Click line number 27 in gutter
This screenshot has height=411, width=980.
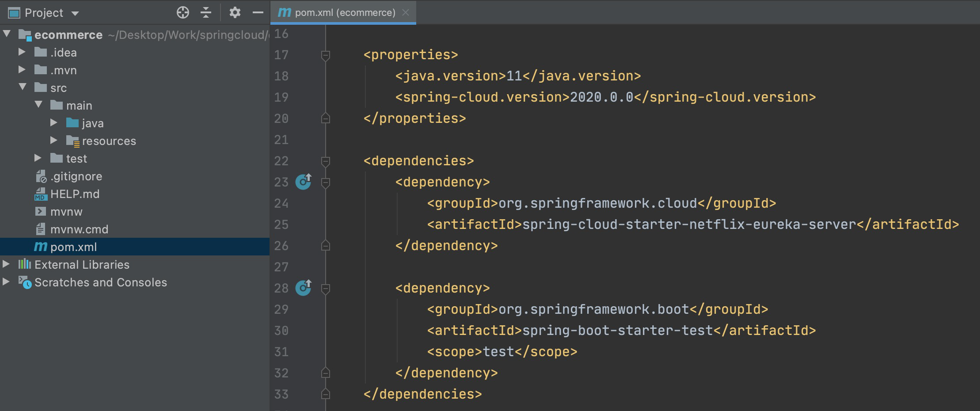coord(281,267)
